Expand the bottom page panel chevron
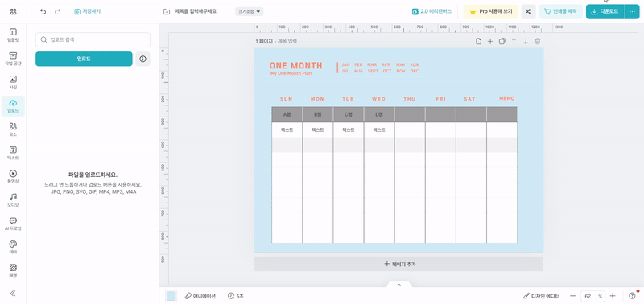 click(x=398, y=285)
